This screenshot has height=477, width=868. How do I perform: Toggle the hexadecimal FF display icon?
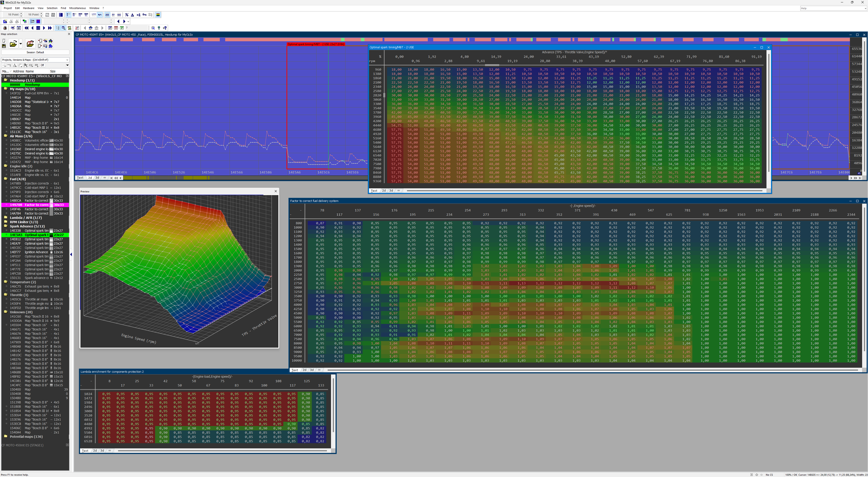[x=113, y=15]
